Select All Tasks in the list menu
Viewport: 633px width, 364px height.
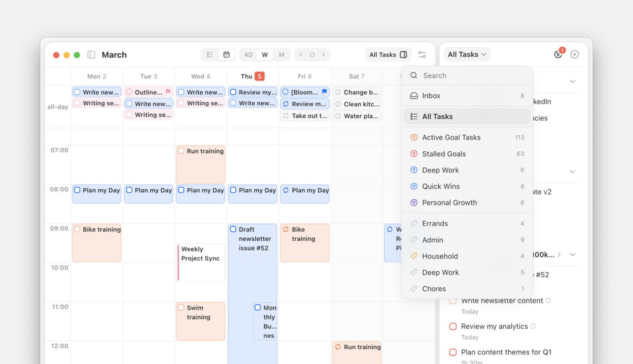click(x=467, y=117)
